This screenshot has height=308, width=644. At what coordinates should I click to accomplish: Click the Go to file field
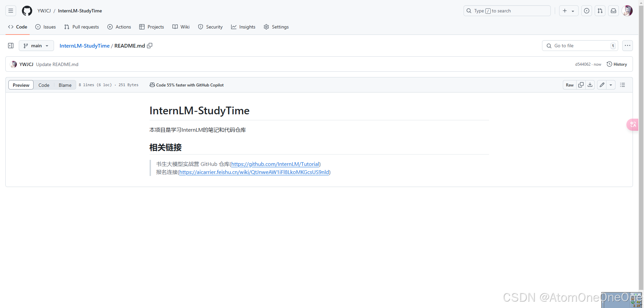click(580, 46)
